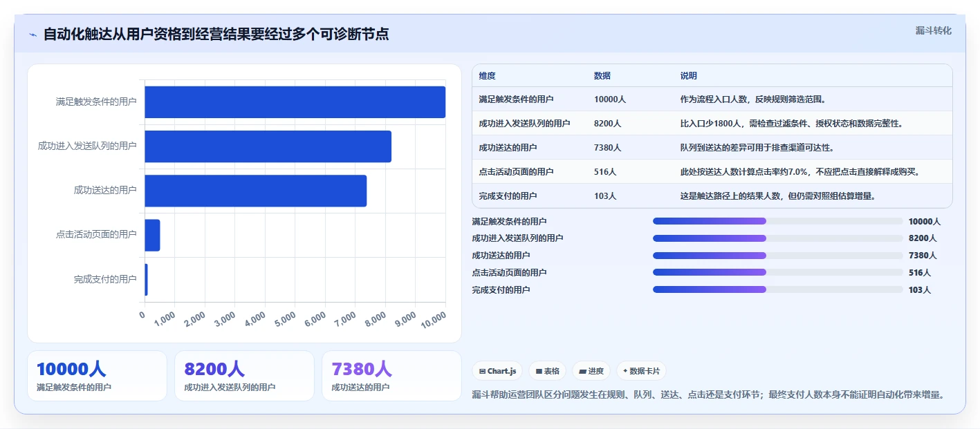
Task: Click table cell 满足触发条件的用户
Action: 516,99
